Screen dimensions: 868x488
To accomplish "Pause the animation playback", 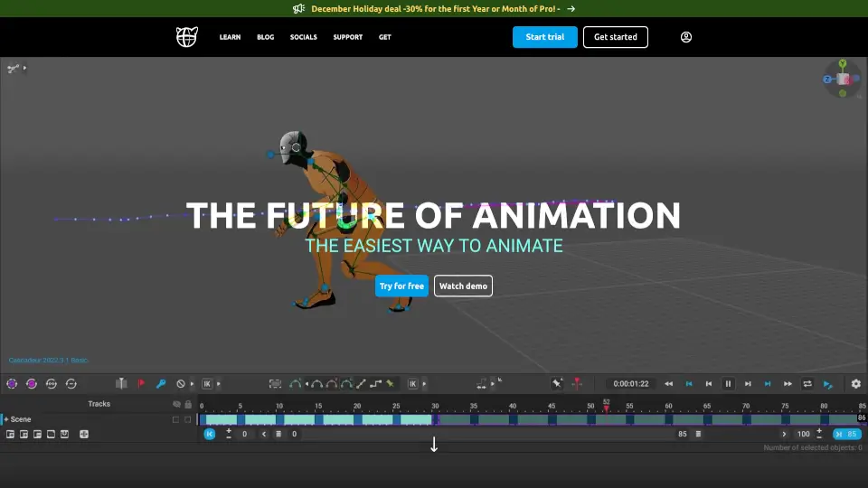I will click(x=728, y=384).
